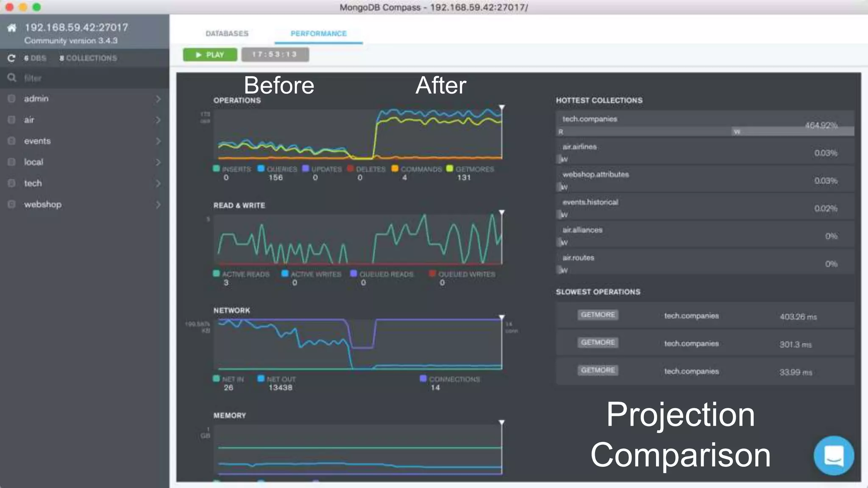Click the webshop database icon
The height and width of the screenshot is (488, 868).
click(11, 205)
